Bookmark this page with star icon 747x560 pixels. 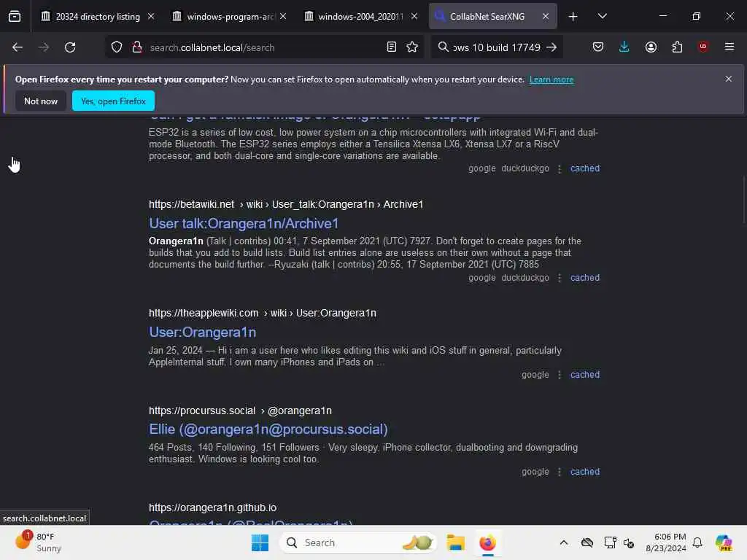pos(412,47)
